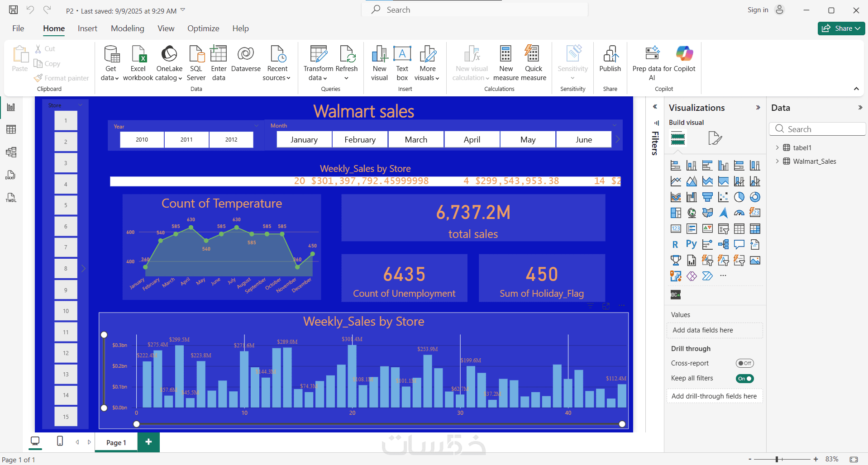The height and width of the screenshot is (465, 868).
Task: Select store 5 in the Store slicer
Action: click(x=66, y=205)
